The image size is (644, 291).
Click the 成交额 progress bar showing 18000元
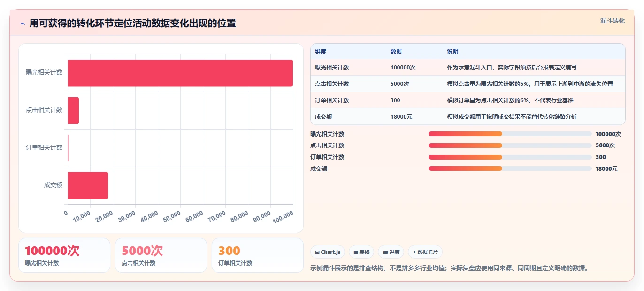tap(510, 168)
